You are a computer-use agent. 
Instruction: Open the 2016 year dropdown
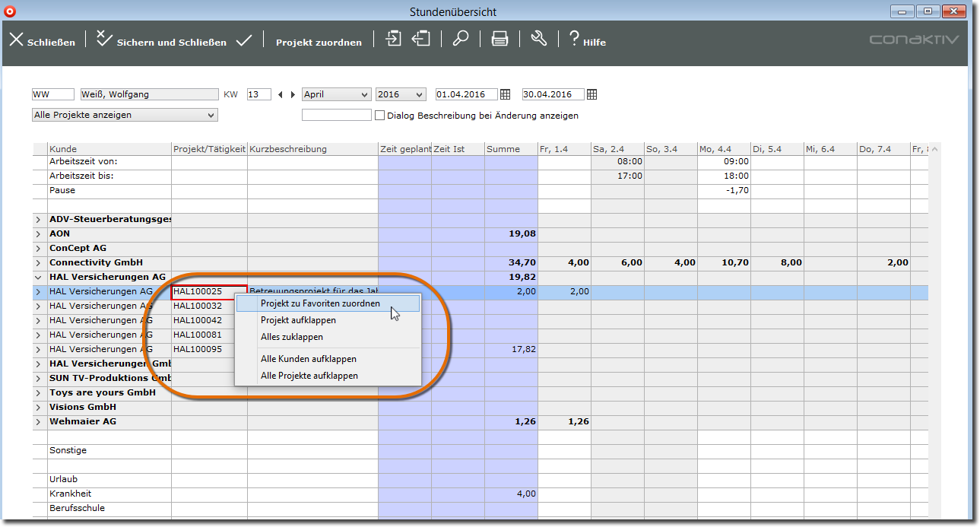pyautogui.click(x=401, y=95)
